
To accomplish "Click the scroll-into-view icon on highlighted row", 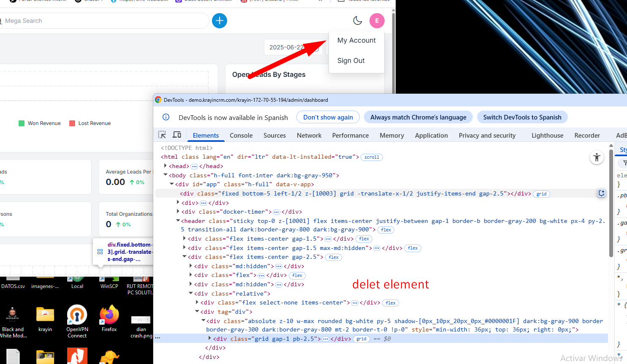I will click(x=602, y=193).
